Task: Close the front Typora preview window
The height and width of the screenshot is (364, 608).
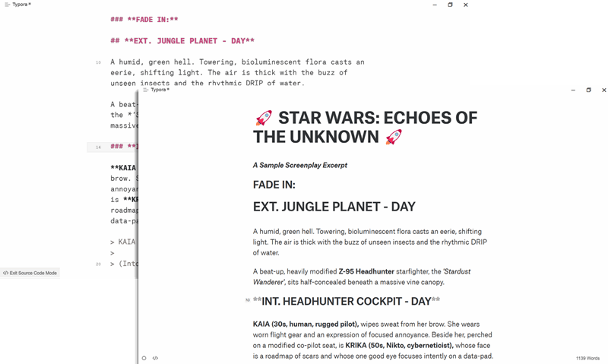Action: click(602, 90)
